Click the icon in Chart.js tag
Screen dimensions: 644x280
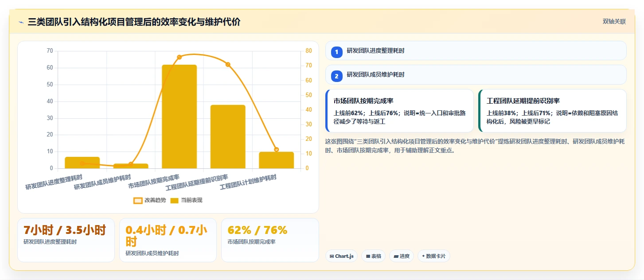click(x=332, y=256)
